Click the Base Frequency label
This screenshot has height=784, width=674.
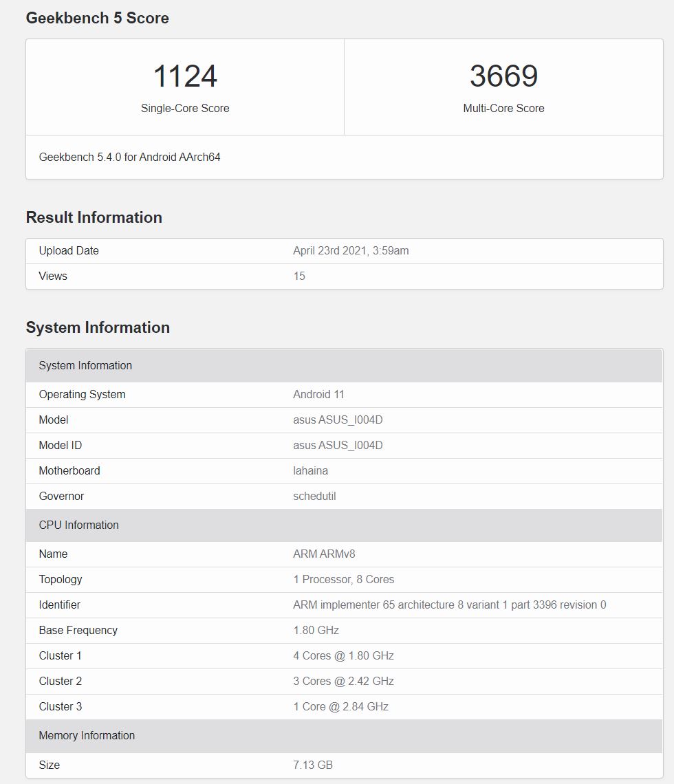pyautogui.click(x=78, y=631)
